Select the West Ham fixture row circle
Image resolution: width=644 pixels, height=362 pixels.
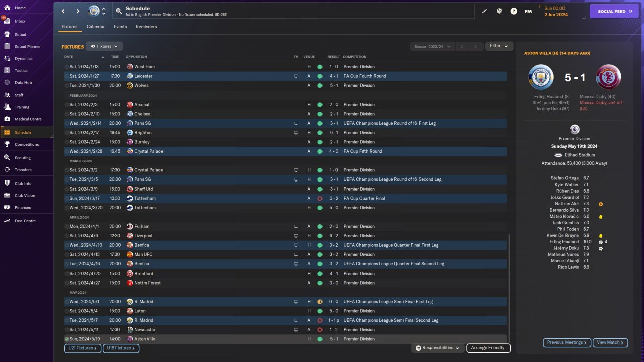pyautogui.click(x=67, y=67)
